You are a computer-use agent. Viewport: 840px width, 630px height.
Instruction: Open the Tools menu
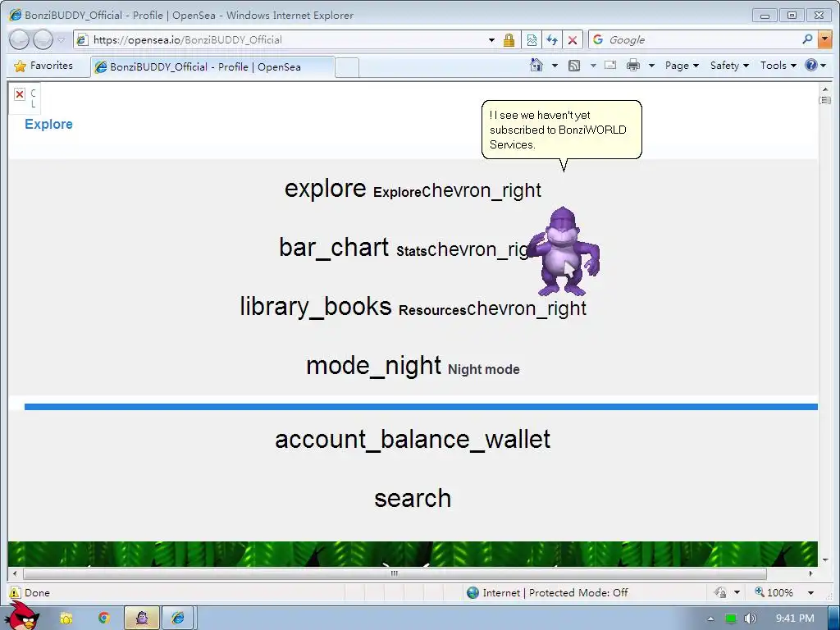pyautogui.click(x=778, y=66)
